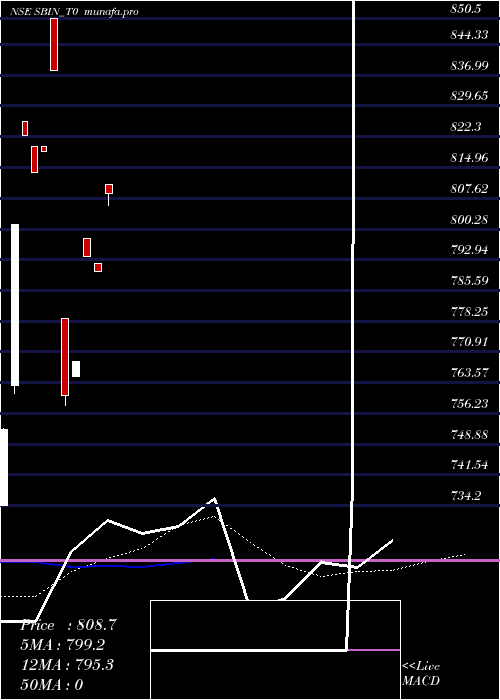Image resolution: width=500 pixels, height=700 pixels.
Task: Click the 814.96 price axis label
Action: [x=469, y=158]
